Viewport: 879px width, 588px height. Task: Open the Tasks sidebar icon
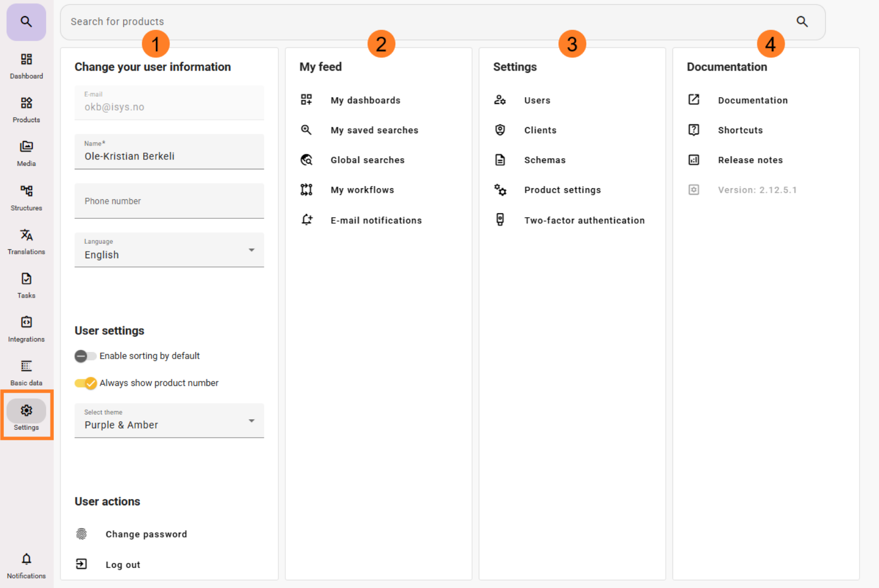26,285
